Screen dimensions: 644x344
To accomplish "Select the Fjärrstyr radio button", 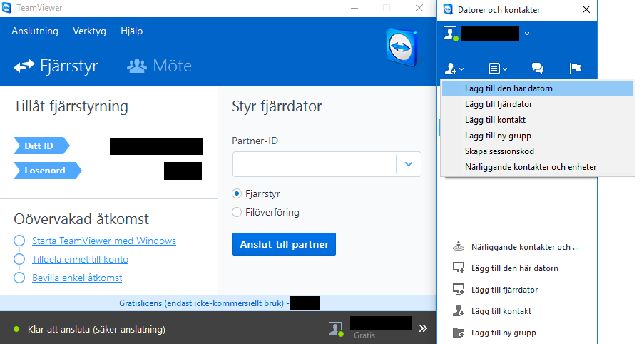I will click(237, 193).
